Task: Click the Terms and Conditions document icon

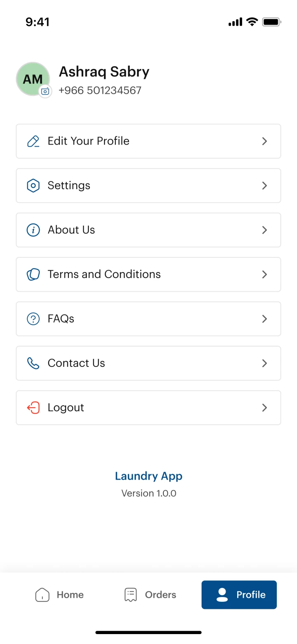Action: [x=33, y=274]
